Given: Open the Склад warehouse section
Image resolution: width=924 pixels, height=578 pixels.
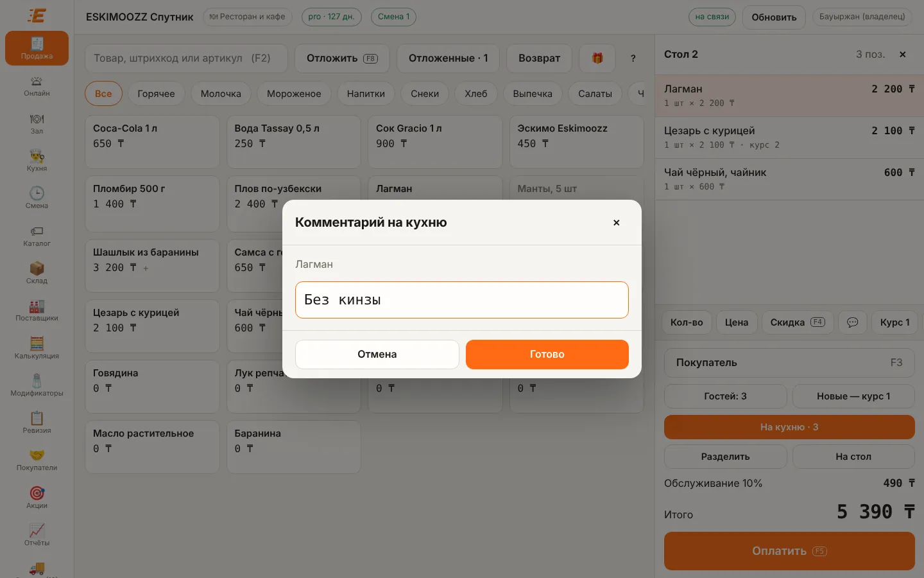Looking at the screenshot, I should tap(37, 274).
